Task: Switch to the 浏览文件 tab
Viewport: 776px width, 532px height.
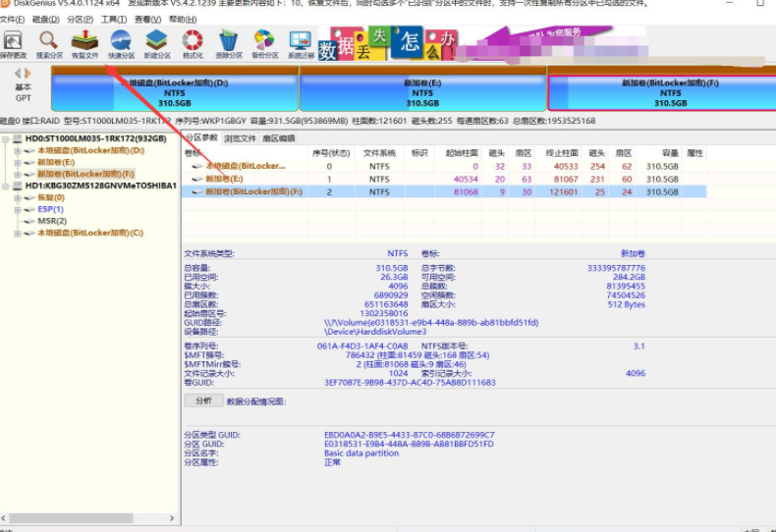Action: coord(240,138)
